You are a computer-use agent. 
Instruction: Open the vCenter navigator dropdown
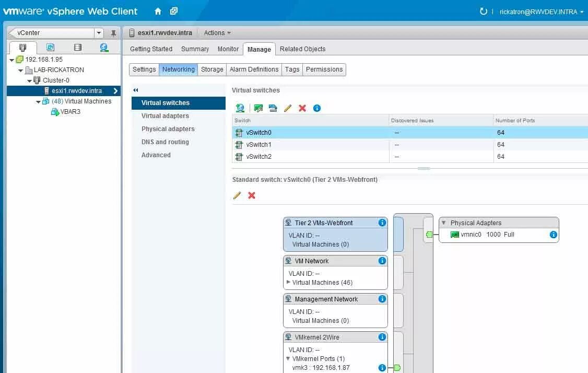click(99, 33)
